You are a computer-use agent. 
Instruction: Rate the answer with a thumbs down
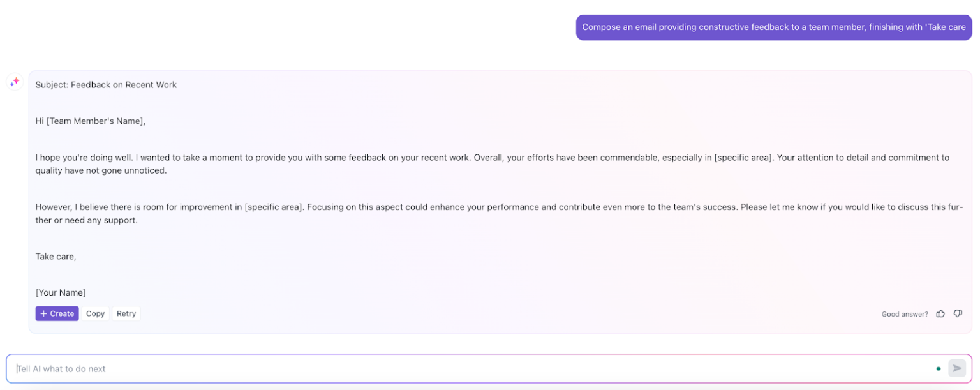tap(958, 313)
